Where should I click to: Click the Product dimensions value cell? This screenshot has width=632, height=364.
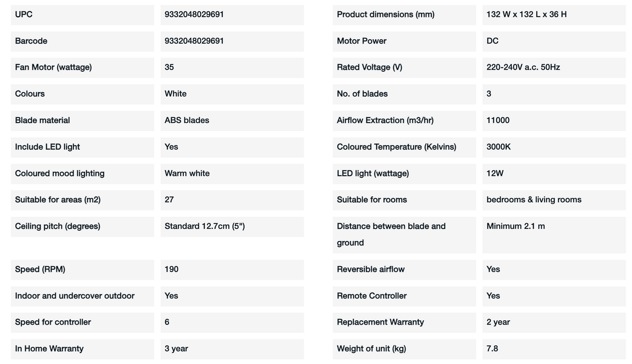[554, 15]
